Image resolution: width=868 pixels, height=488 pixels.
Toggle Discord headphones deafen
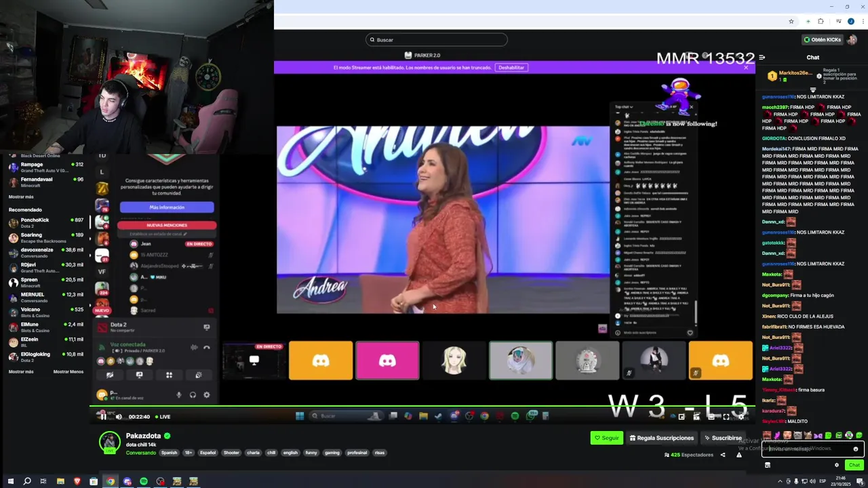coord(193,395)
